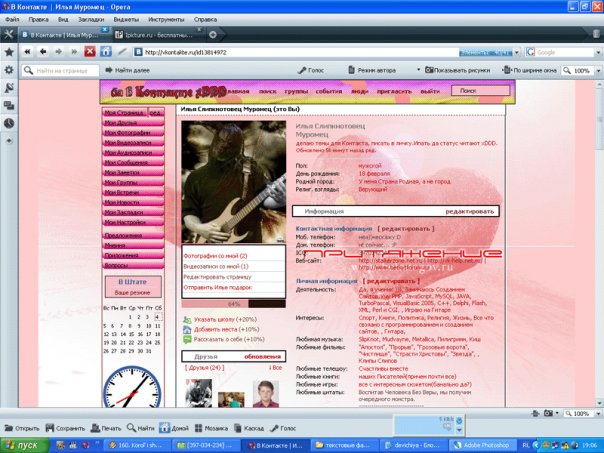The image size is (604, 453).
Task: Click the 64% profile completion bar
Action: pos(233,304)
